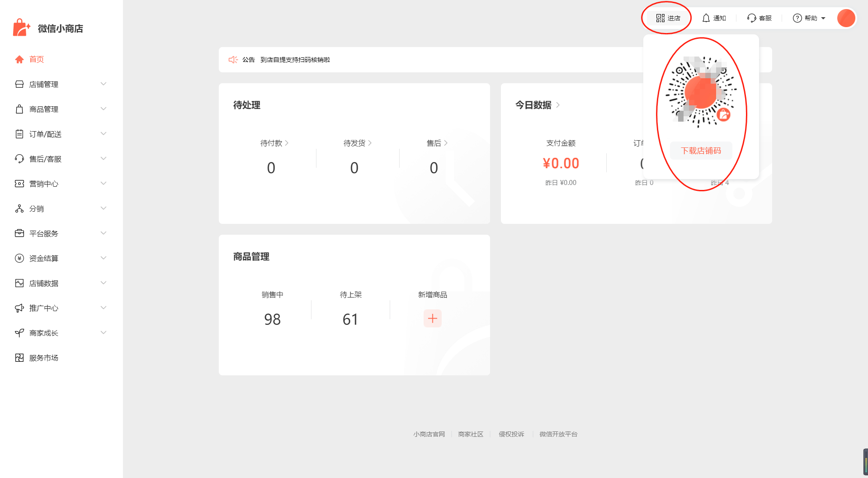Click the 进店 text in header

674,18
